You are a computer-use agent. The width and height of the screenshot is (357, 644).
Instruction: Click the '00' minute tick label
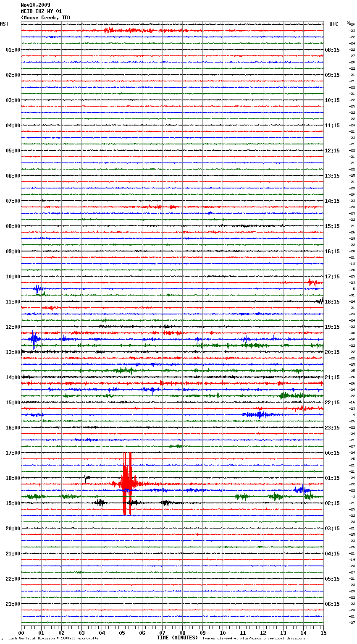click(21, 633)
